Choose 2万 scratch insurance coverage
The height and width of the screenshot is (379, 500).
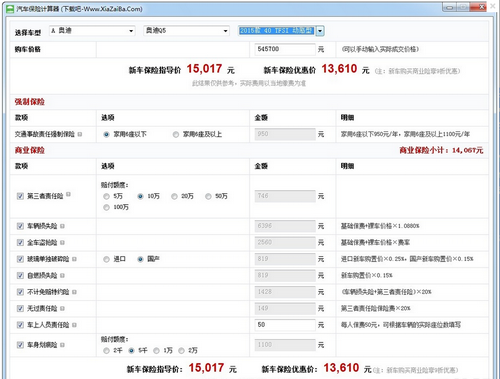coord(181,351)
